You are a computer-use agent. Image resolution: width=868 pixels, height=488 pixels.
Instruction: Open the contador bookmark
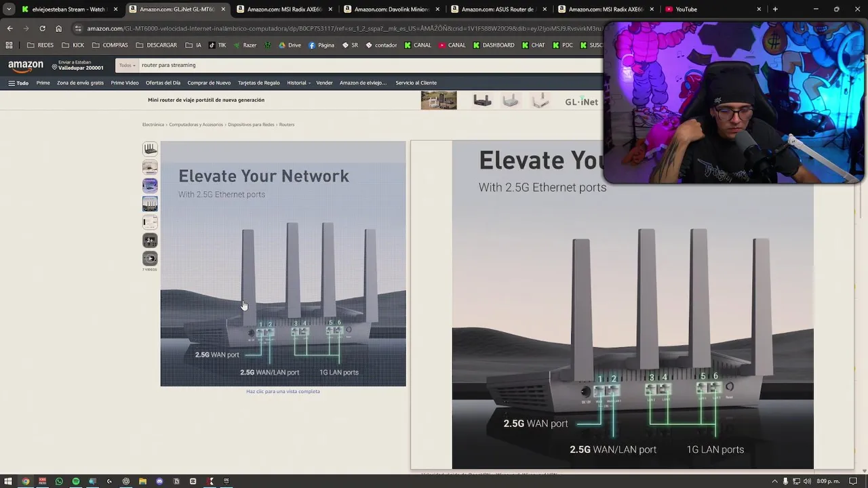point(381,45)
